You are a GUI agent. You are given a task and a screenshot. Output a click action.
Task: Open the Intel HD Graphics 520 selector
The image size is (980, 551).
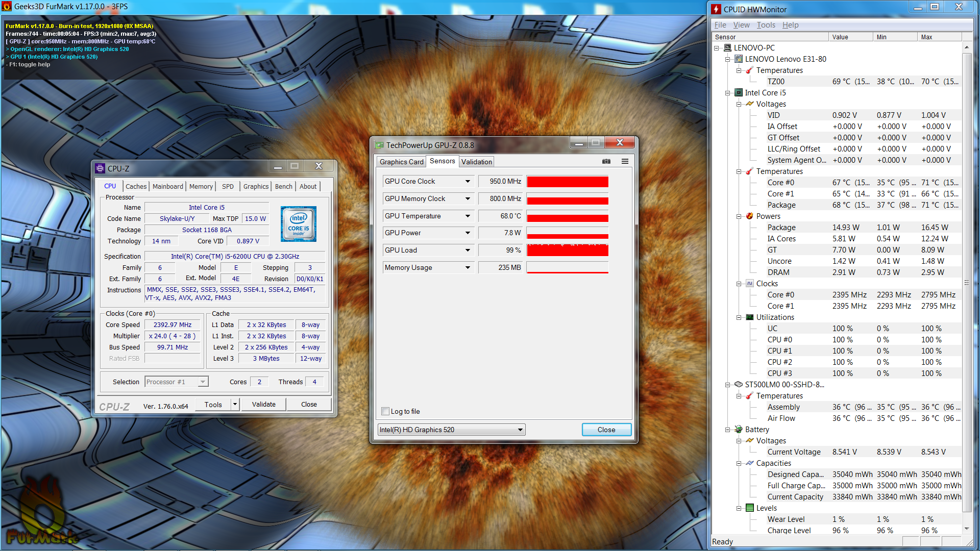click(451, 430)
